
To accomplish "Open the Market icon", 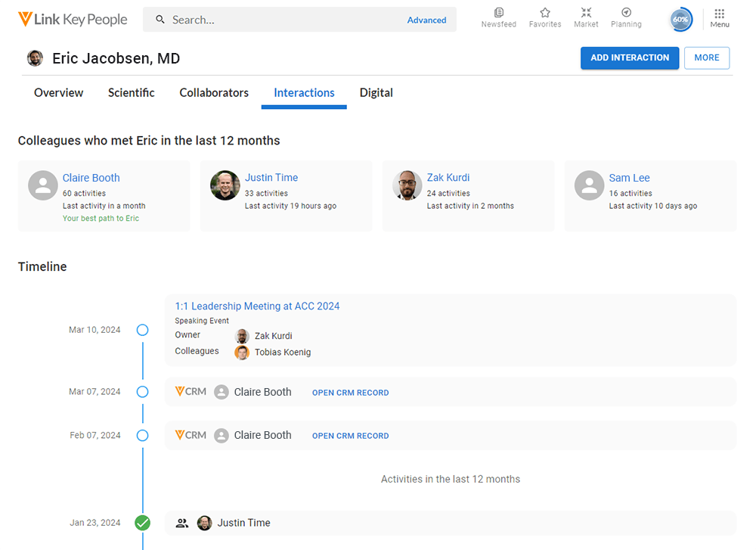I will pyautogui.click(x=586, y=13).
